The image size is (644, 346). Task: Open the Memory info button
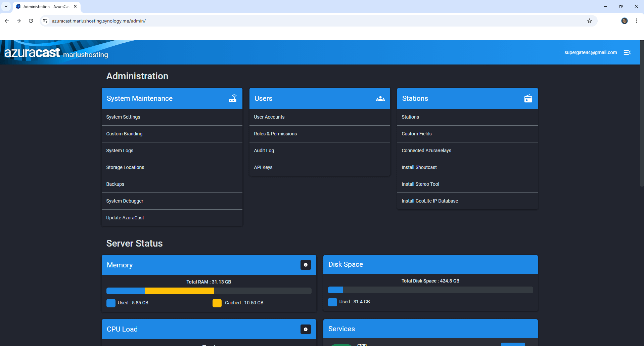click(x=306, y=265)
